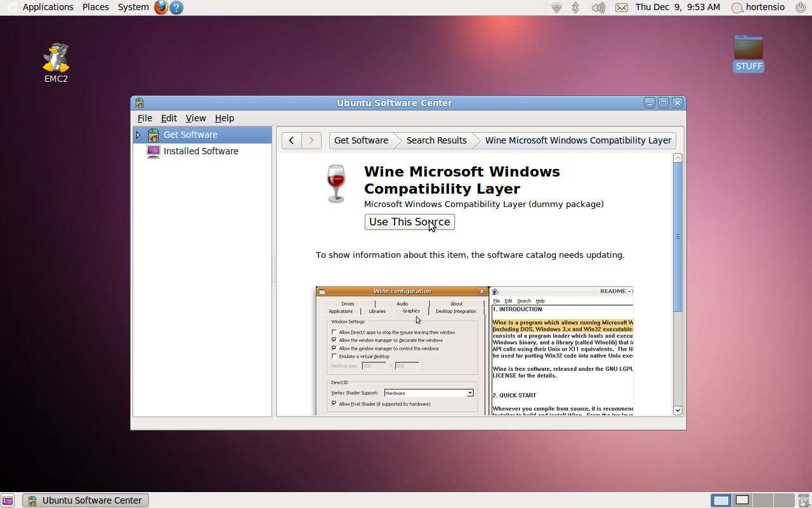Click the Use This Source button
Screen dimensions: 812x508
point(409,222)
